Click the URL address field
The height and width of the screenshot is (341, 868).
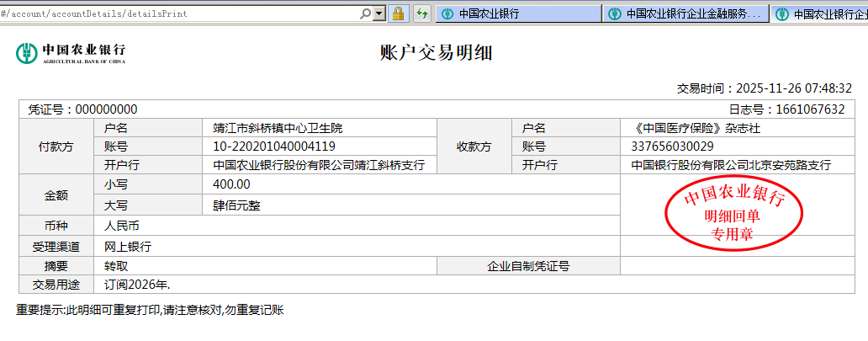(177, 13)
